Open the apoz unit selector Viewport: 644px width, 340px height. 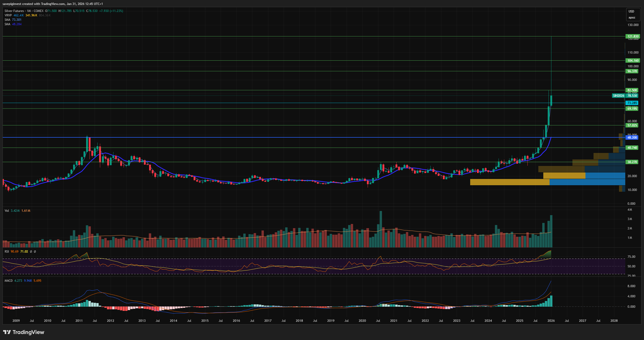pyautogui.click(x=632, y=18)
